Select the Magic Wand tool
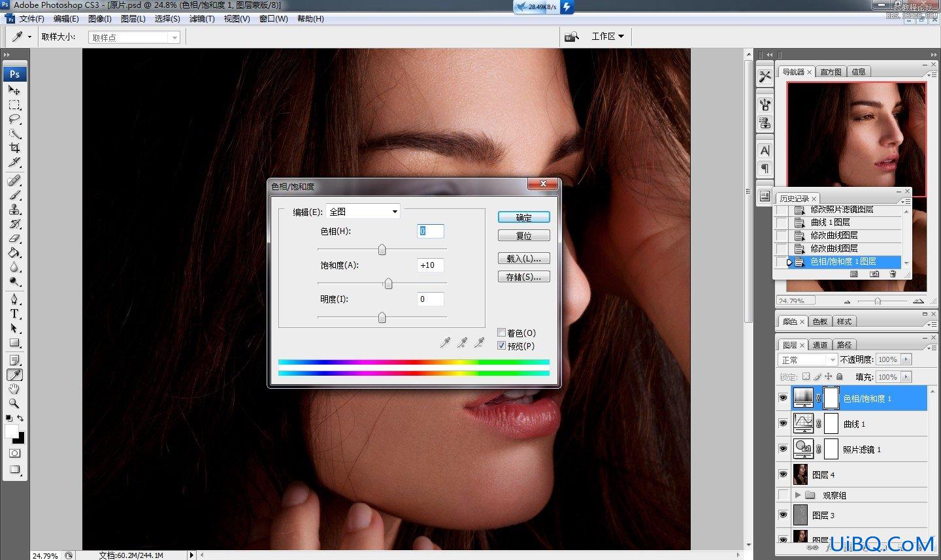The image size is (941, 560). [14, 134]
